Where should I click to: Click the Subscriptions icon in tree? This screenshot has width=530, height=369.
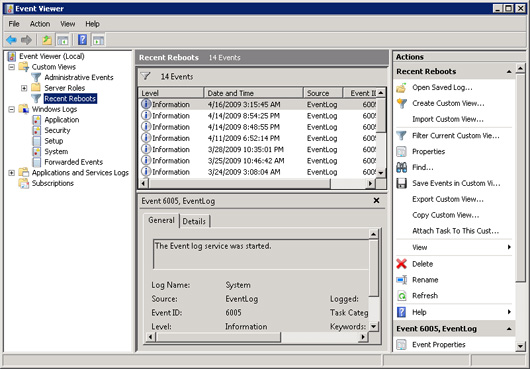24,183
